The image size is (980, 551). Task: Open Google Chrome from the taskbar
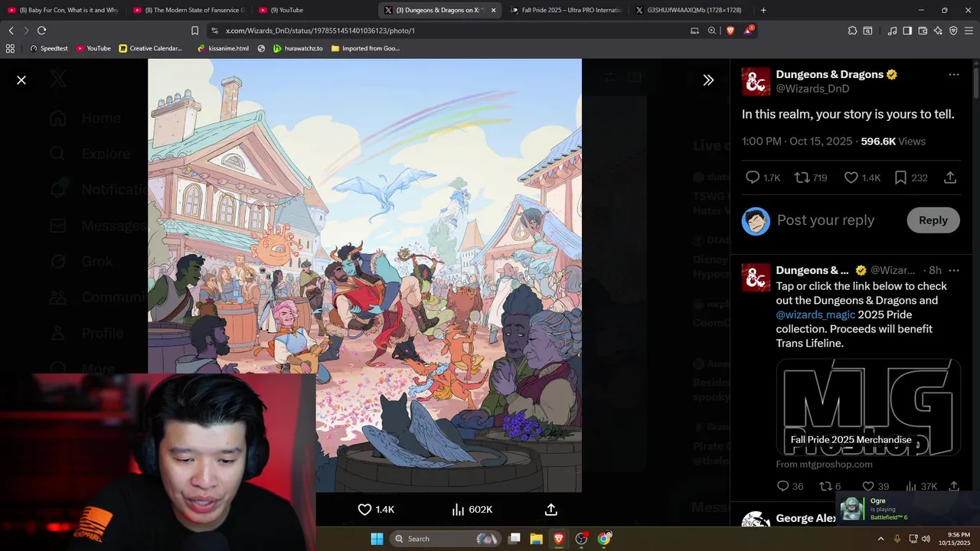(x=604, y=539)
